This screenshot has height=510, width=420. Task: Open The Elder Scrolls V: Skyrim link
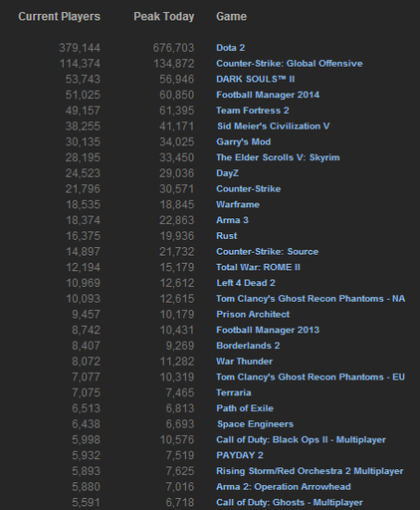point(278,157)
